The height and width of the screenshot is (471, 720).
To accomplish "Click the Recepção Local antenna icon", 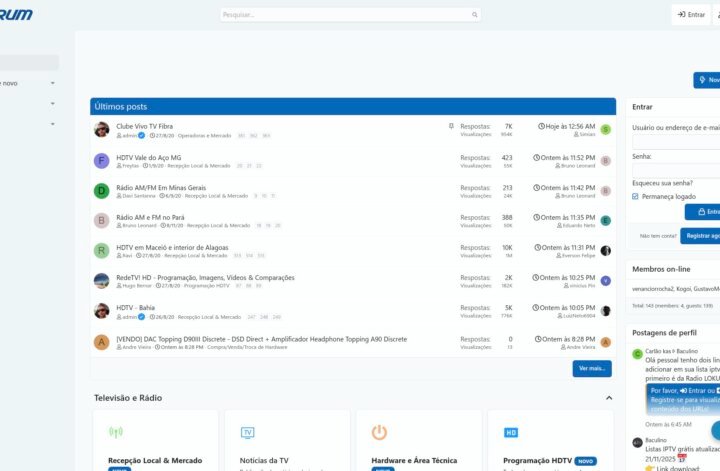I will point(115,432).
